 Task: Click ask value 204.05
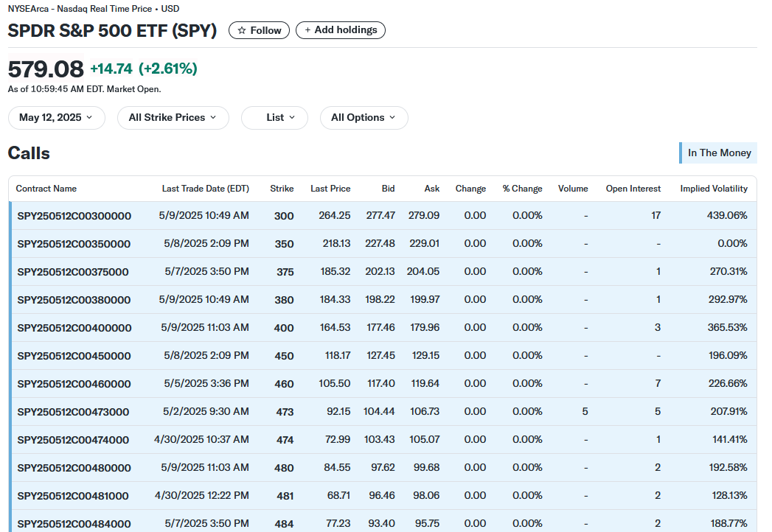pos(423,272)
